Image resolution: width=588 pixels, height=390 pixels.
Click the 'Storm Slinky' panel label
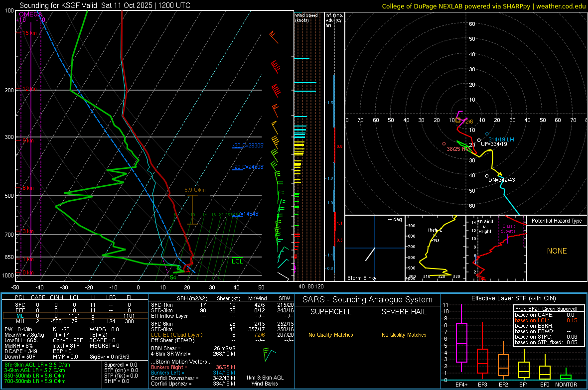[361, 278]
